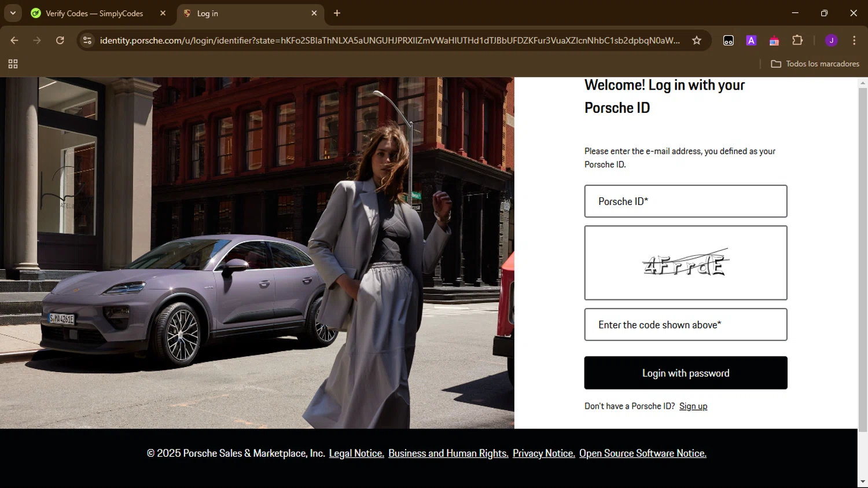Image resolution: width=868 pixels, height=488 pixels.
Task: Open Open Source Software Notice link
Action: click(643, 453)
